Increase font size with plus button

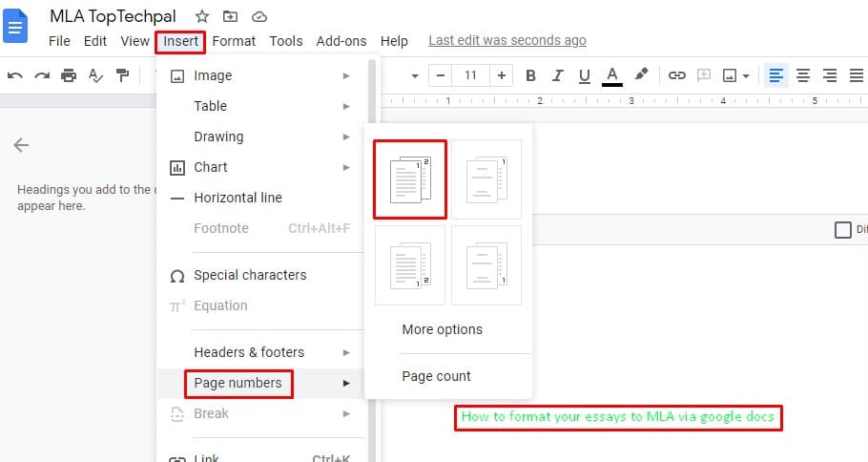tap(502, 75)
